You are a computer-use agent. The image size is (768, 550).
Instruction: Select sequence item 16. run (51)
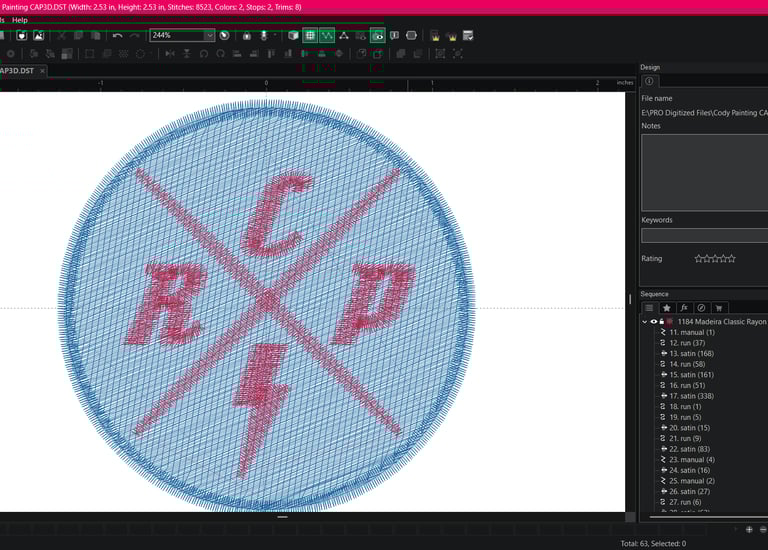[687, 385]
